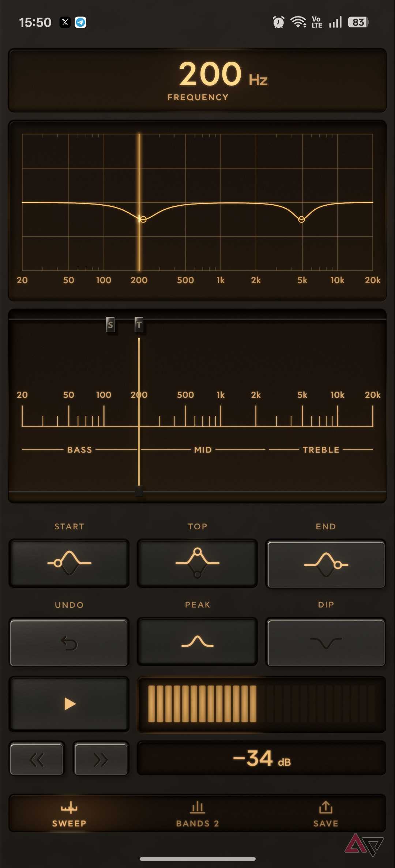Tap the alarm clock status icon
This screenshot has height=868, width=395.
click(x=278, y=22)
